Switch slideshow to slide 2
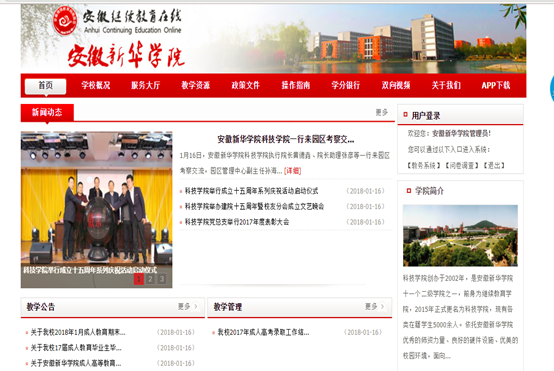The width and height of the screenshot is (554, 371). click(150, 279)
